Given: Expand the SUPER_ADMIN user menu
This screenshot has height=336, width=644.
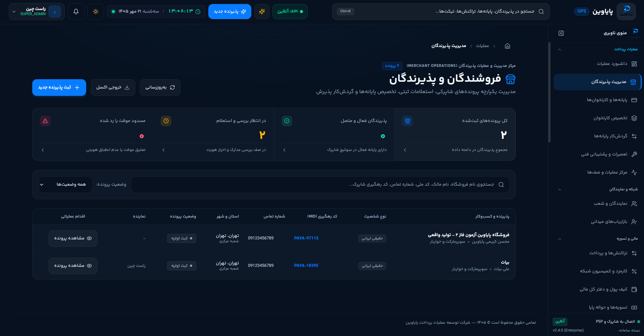Looking at the screenshot, I should (37, 12).
